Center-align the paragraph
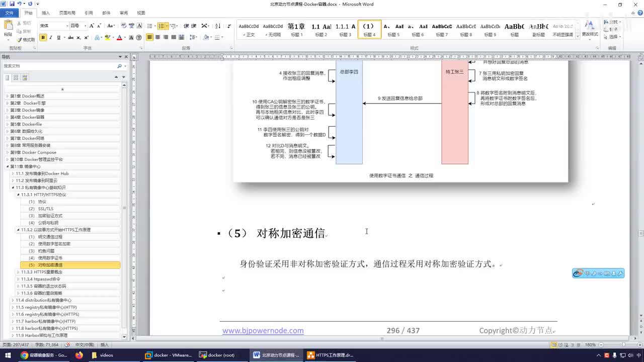The image size is (644, 362). coord(158,38)
